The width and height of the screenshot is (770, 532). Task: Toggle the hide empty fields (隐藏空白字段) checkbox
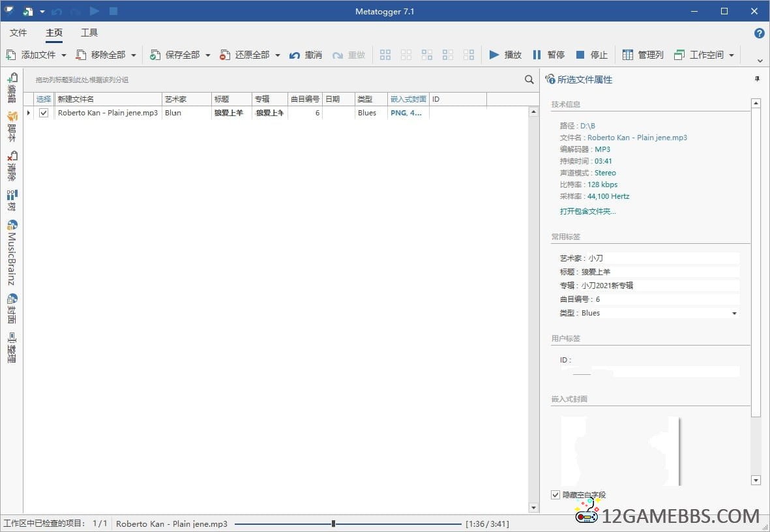pyautogui.click(x=555, y=495)
